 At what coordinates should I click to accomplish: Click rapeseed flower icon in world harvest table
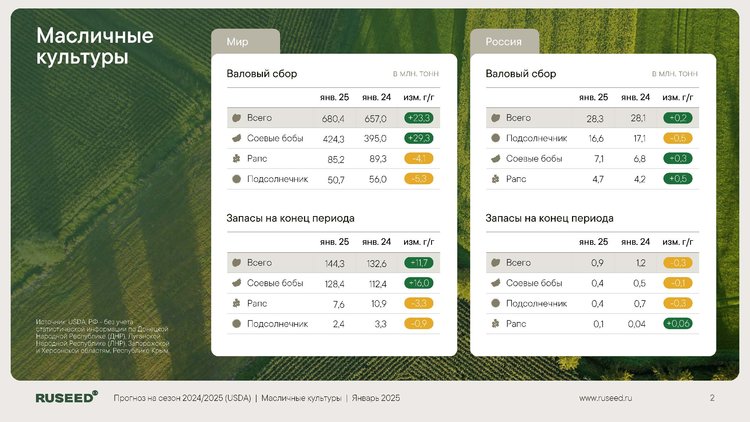click(236, 158)
